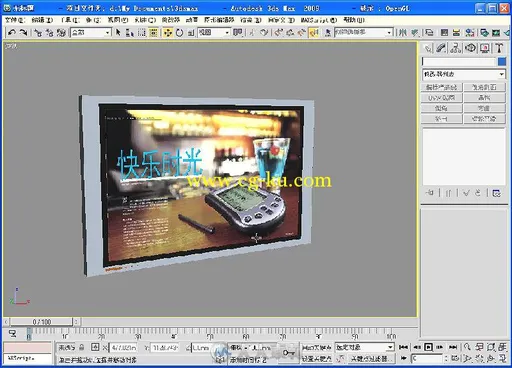Click the Zoom Extents viewport navigation icon
The height and width of the screenshot is (368, 512).
[x=491, y=347]
